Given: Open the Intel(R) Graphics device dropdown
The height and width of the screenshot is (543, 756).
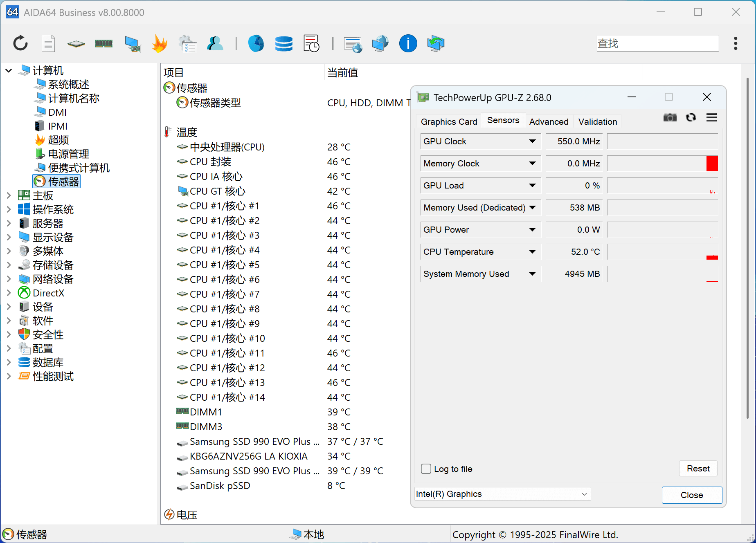Looking at the screenshot, I should tap(584, 494).
